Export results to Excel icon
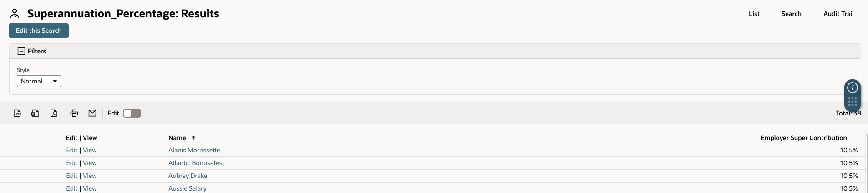The width and height of the screenshot is (868, 193). (x=35, y=113)
